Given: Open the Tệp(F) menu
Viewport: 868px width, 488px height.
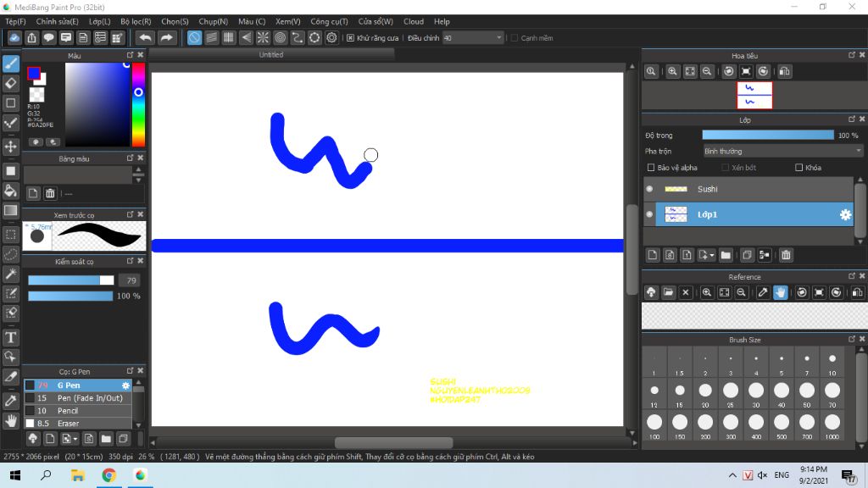Looking at the screenshot, I should pyautogui.click(x=15, y=21).
